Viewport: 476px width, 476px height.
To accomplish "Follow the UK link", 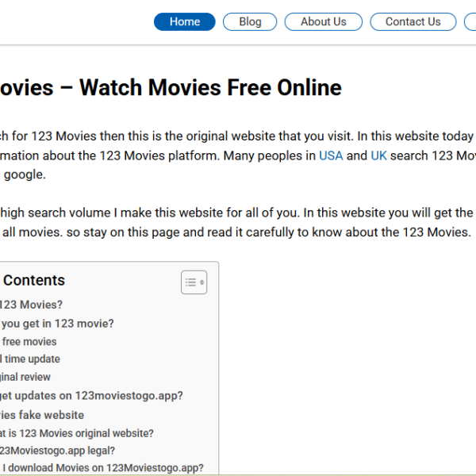I will click(378, 155).
